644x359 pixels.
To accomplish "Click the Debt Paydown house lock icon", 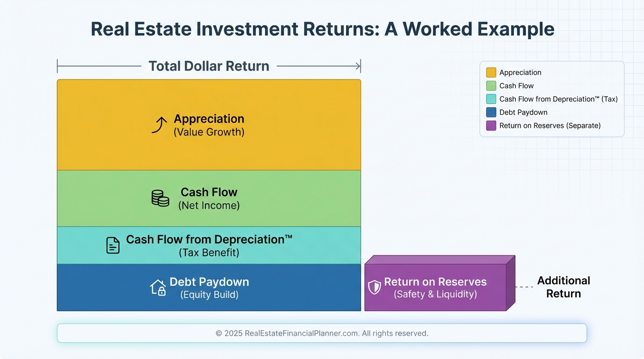I will tap(158, 287).
